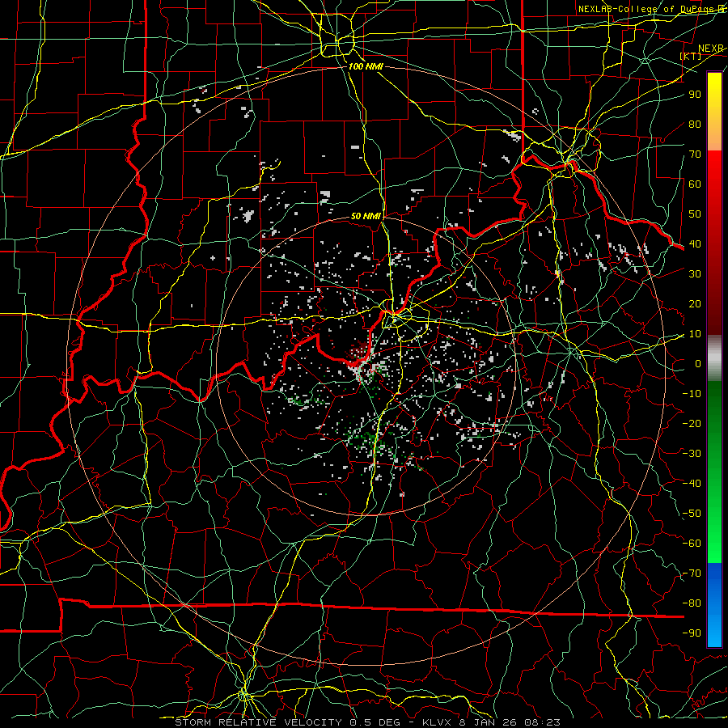
Task: Select the positive 10 scale value
Action: pyautogui.click(x=695, y=334)
